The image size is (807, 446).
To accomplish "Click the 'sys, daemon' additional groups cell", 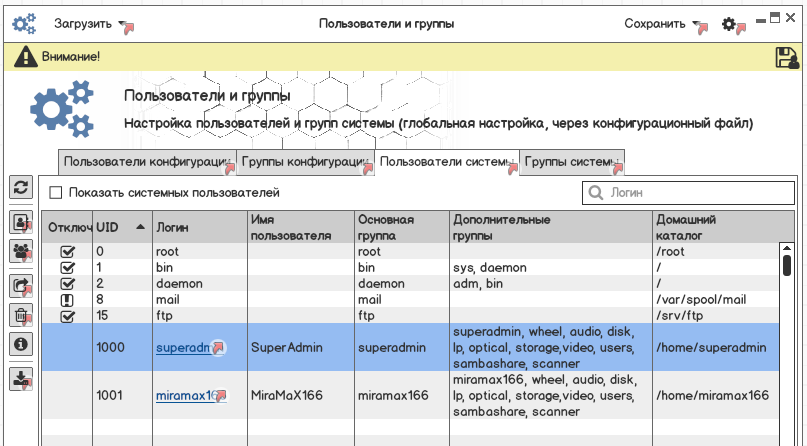I will click(x=551, y=267).
